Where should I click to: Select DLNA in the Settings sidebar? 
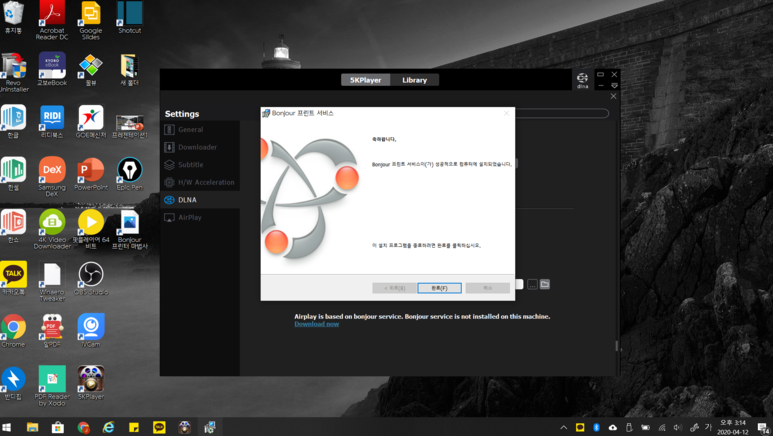[200, 200]
